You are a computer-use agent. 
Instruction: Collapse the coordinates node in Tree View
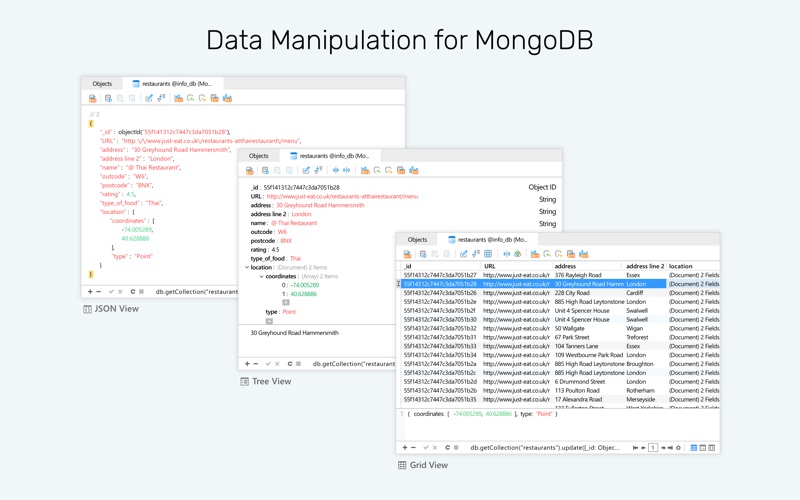[261, 277]
